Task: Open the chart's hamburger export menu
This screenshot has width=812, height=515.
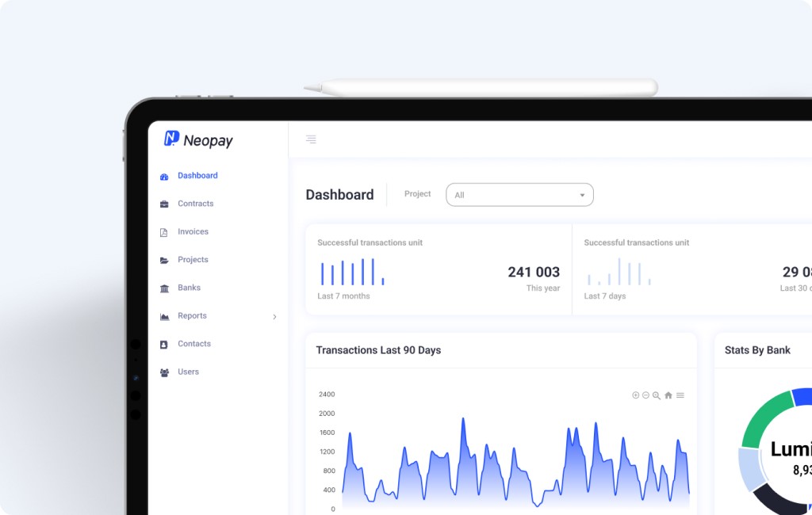Action: pos(680,395)
